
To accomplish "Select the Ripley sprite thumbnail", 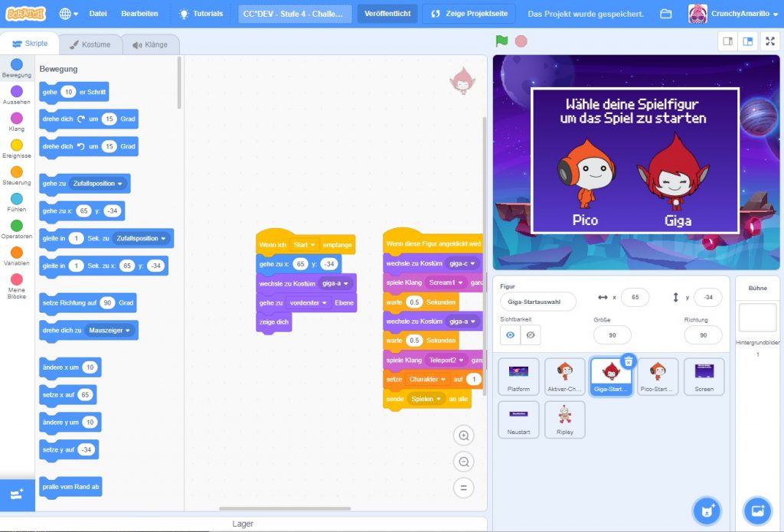I will click(564, 419).
